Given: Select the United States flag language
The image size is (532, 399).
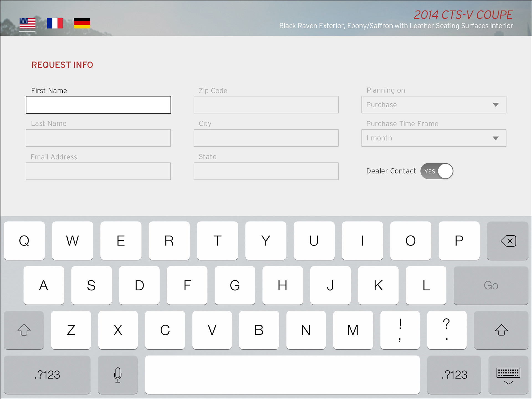Looking at the screenshot, I should pyautogui.click(x=27, y=23).
